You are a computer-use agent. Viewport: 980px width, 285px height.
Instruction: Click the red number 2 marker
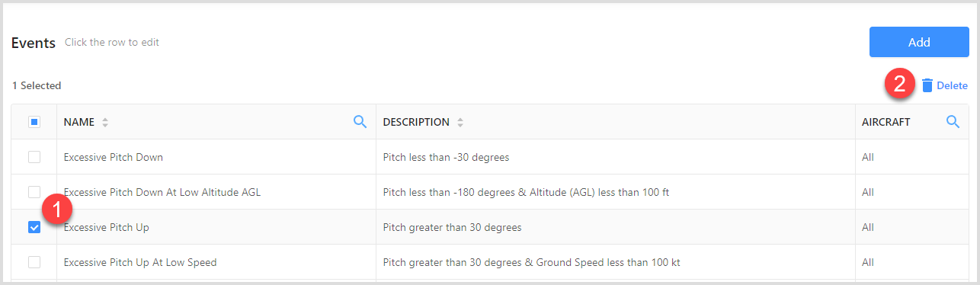pyautogui.click(x=900, y=84)
